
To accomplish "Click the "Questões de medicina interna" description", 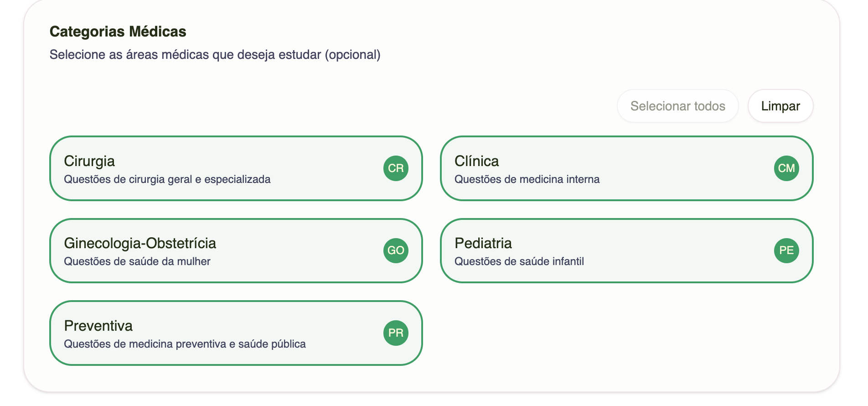I will coord(527,179).
